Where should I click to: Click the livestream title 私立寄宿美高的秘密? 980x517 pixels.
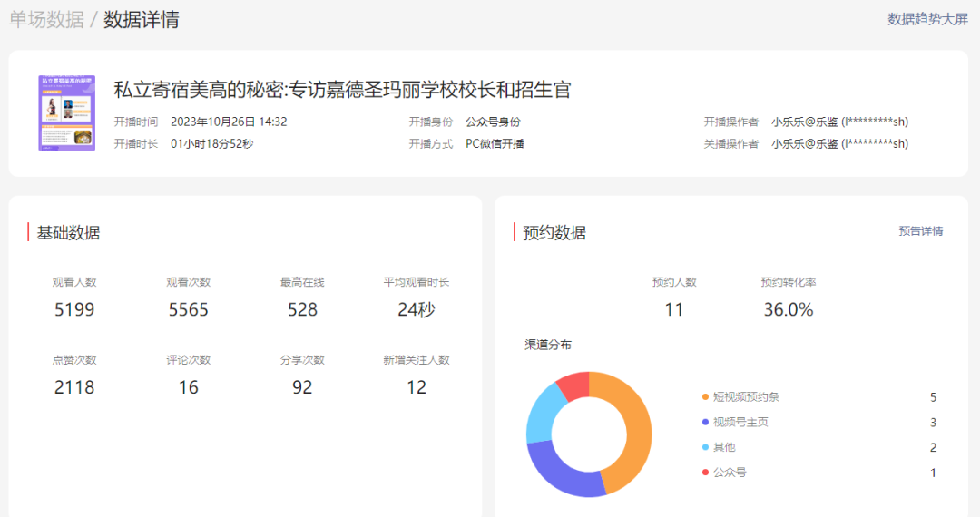(x=342, y=90)
